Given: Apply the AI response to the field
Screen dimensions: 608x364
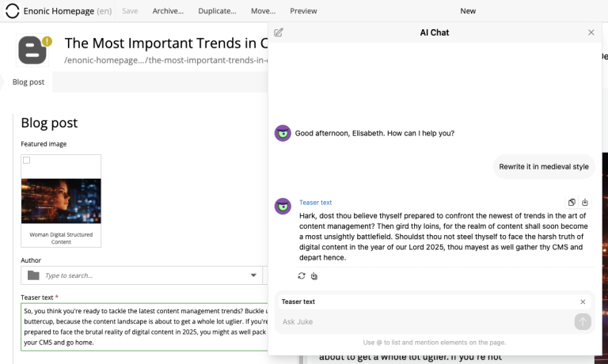Looking at the screenshot, I should click(x=585, y=203).
